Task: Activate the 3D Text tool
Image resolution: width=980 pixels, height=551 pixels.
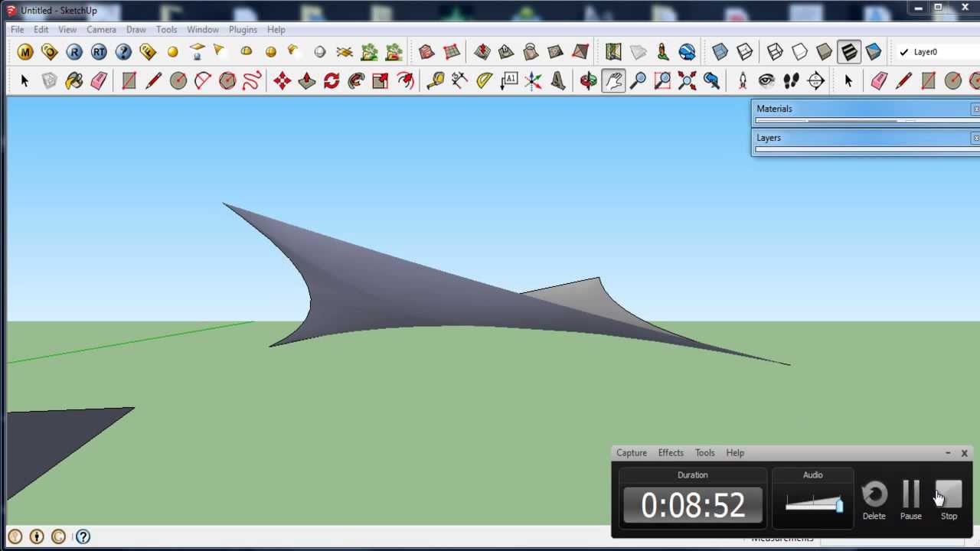Action: point(558,80)
